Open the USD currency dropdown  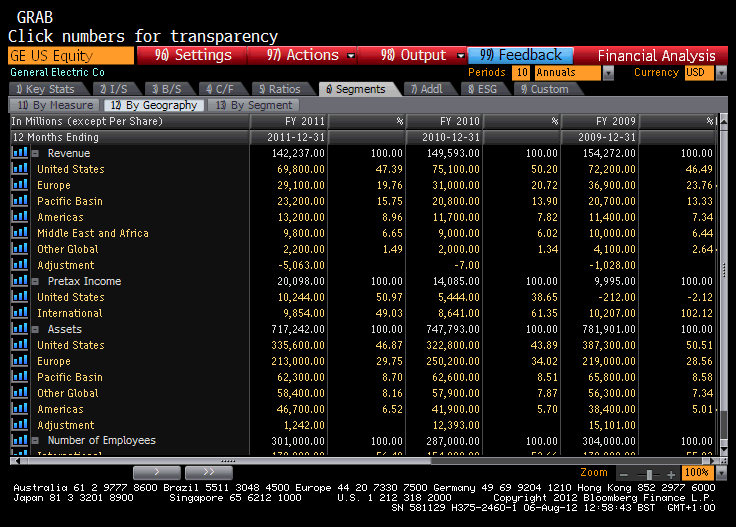coord(721,73)
